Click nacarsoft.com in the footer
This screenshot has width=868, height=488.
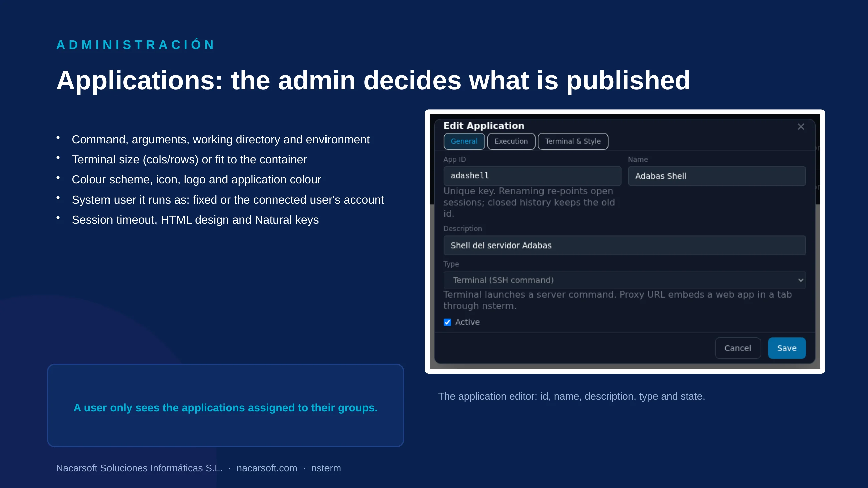tap(267, 468)
